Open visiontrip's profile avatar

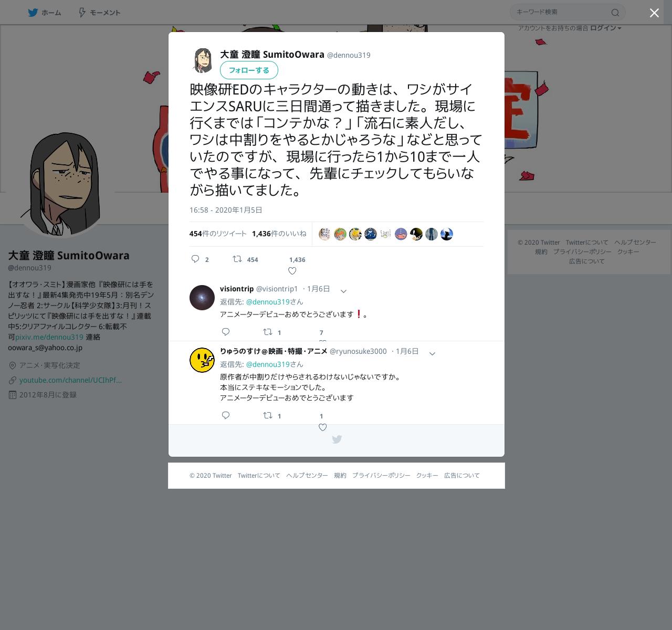pyautogui.click(x=202, y=298)
